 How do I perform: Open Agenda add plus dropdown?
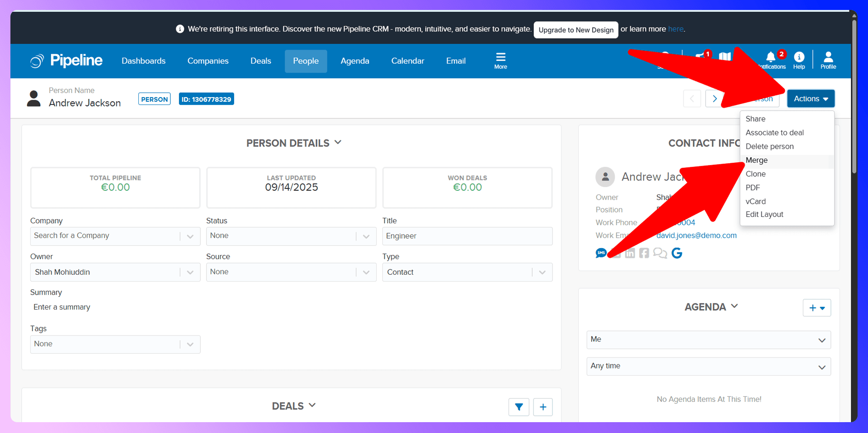pyautogui.click(x=817, y=308)
